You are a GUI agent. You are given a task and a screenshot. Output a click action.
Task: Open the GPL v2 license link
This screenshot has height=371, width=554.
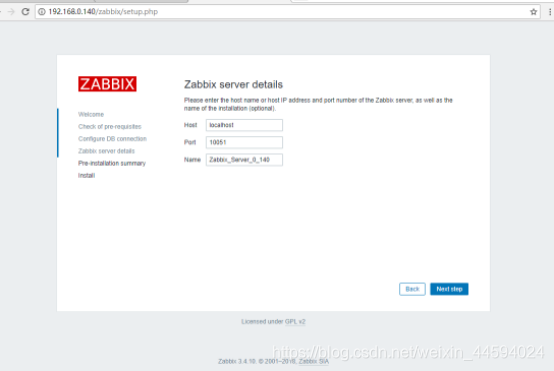click(x=295, y=322)
